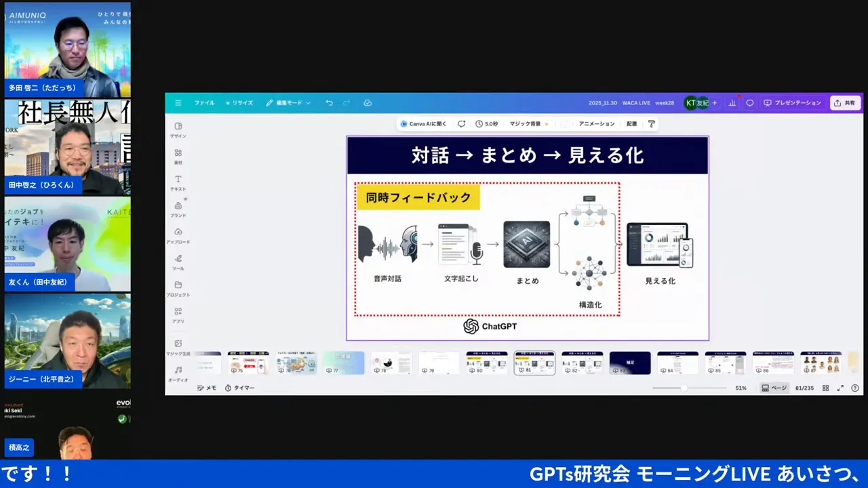Adjust the zoom slider near 51%
868x488 pixels.
click(684, 388)
